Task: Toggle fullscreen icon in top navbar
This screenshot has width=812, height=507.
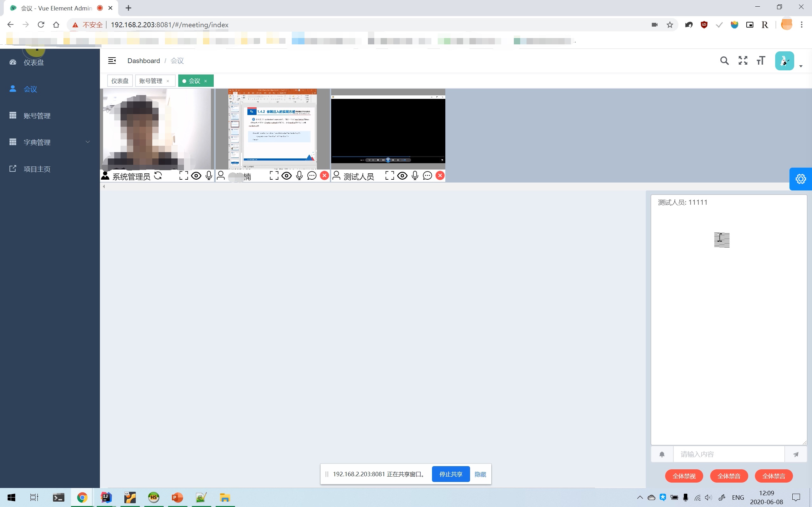Action: [743, 61]
